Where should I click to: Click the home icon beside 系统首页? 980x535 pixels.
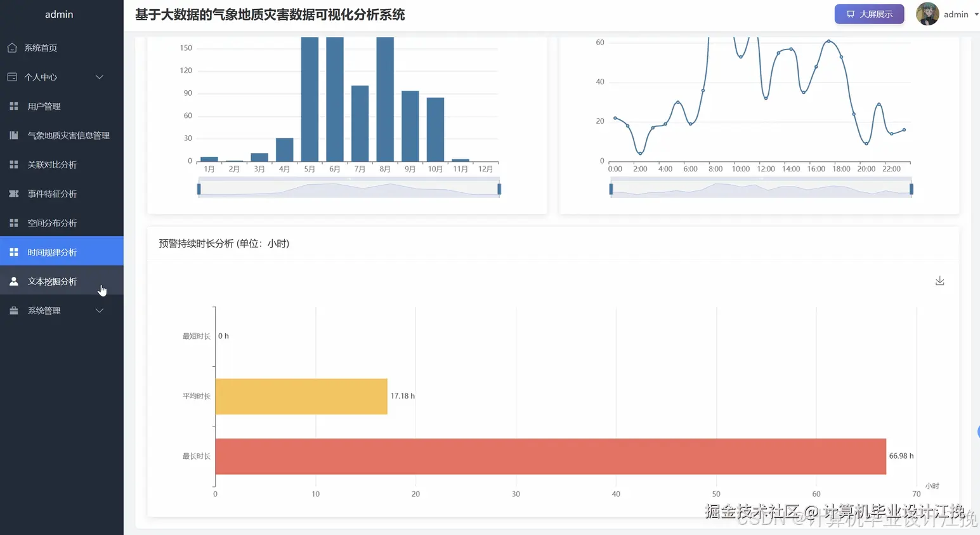pos(12,48)
